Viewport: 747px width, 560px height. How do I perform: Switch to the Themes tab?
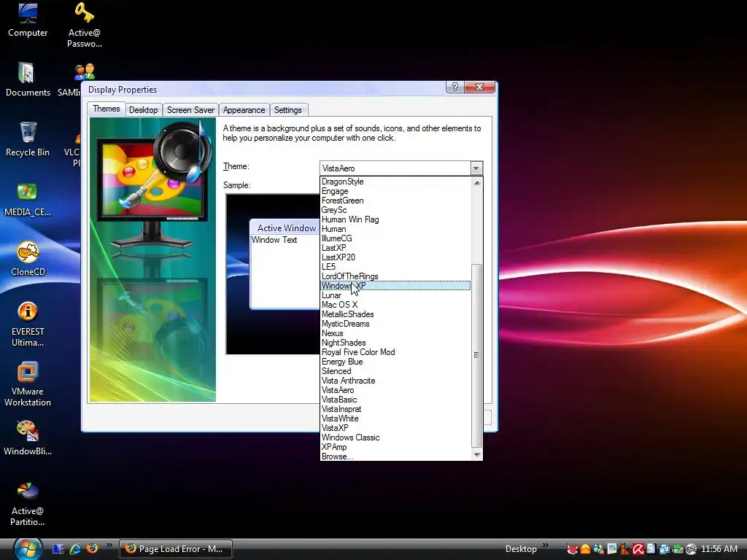[107, 109]
